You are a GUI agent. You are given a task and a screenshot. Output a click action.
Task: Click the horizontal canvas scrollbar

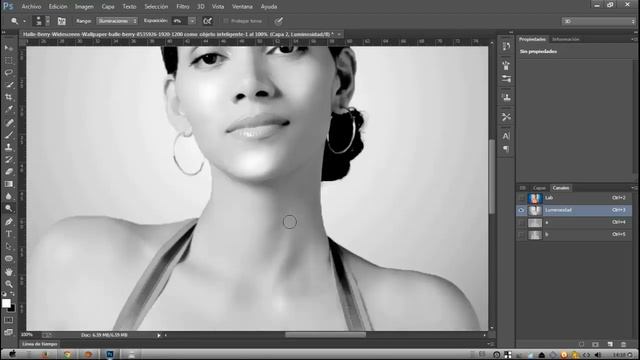[x=325, y=335]
